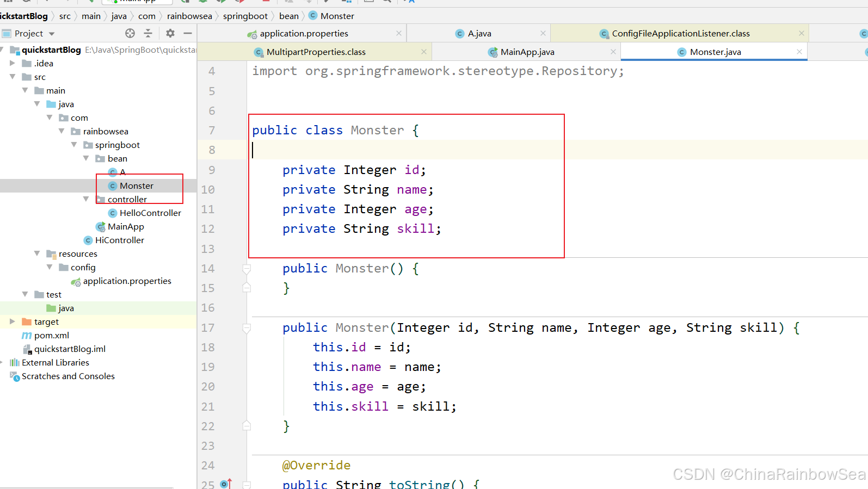Close the Monster.java tab

[799, 52]
